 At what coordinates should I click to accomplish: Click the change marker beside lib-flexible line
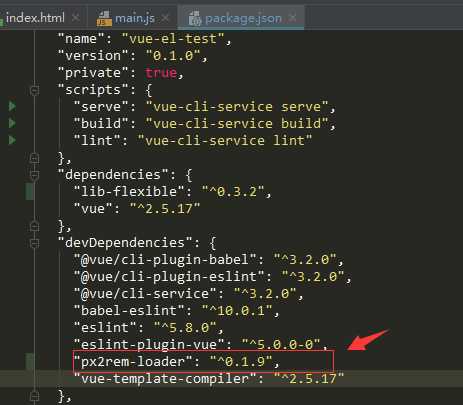(x=29, y=192)
